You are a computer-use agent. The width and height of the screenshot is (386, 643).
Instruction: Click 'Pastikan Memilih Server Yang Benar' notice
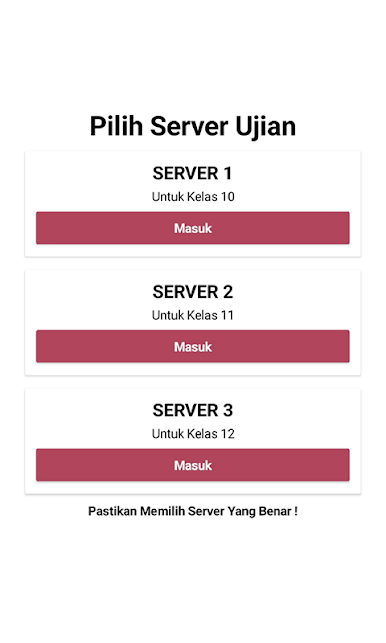(x=193, y=511)
